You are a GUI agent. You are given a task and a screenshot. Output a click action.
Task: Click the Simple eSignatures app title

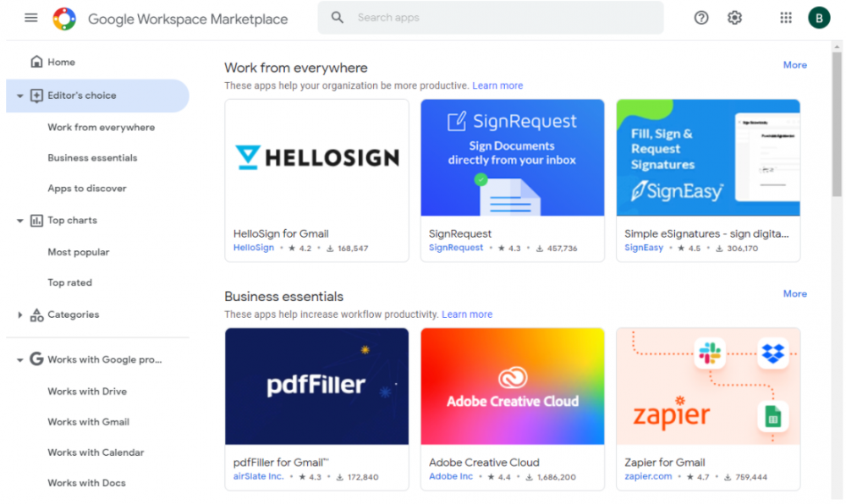pyautogui.click(x=706, y=233)
